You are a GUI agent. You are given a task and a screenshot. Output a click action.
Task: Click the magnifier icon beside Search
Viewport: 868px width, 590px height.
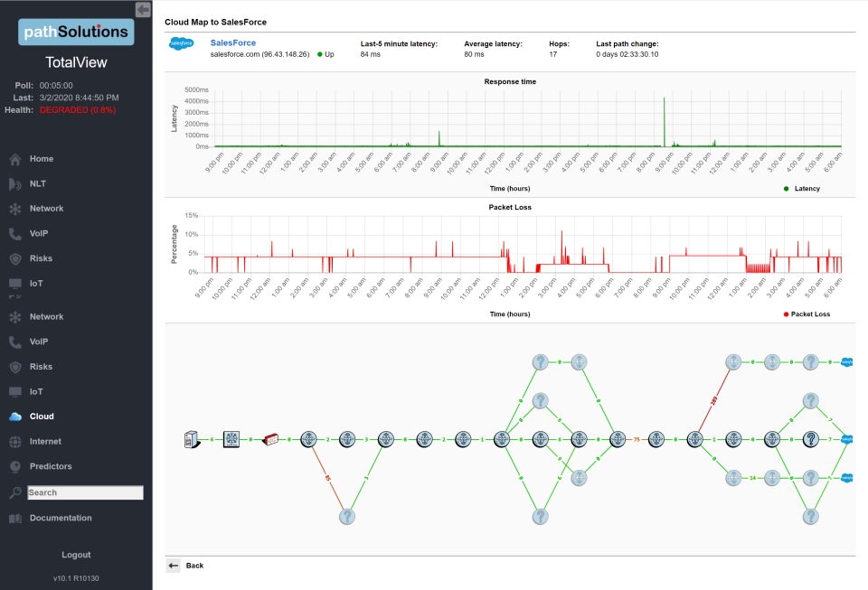tap(14, 492)
